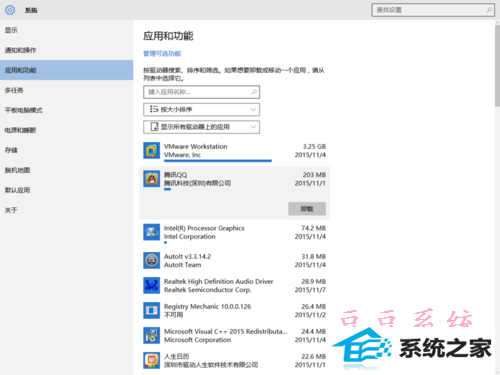Viewport: 500px width, 375px height.
Task: Select Microsoft Visual C++ 2015 Redistributa... text
Action: [225, 331]
